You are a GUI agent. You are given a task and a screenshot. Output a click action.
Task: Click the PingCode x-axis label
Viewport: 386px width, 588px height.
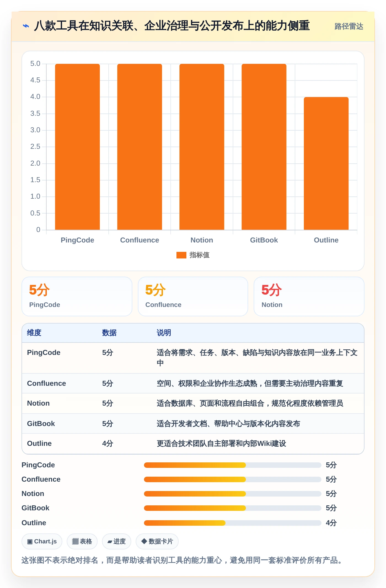[x=77, y=240]
